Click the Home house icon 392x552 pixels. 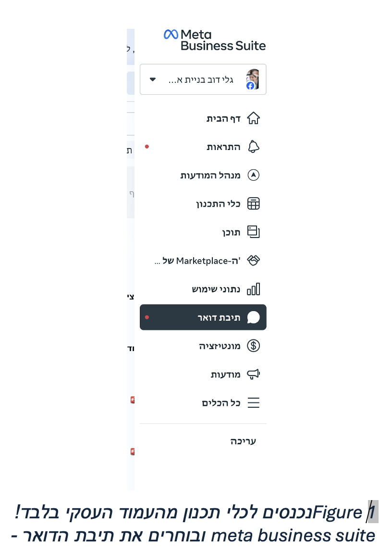pyautogui.click(x=253, y=118)
